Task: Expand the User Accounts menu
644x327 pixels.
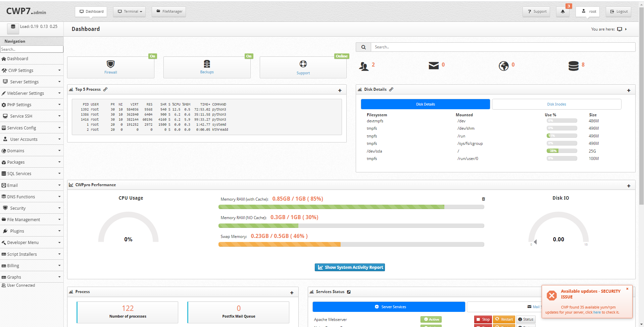Action: (x=32, y=139)
